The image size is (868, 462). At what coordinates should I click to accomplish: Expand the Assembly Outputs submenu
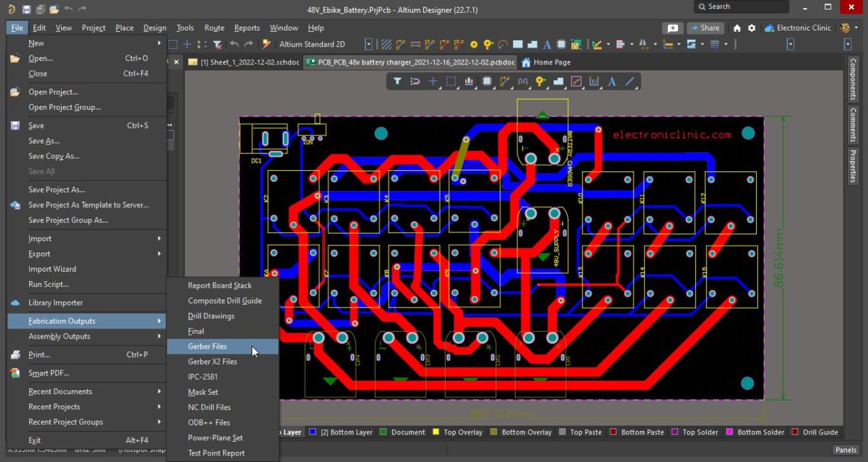pos(86,336)
